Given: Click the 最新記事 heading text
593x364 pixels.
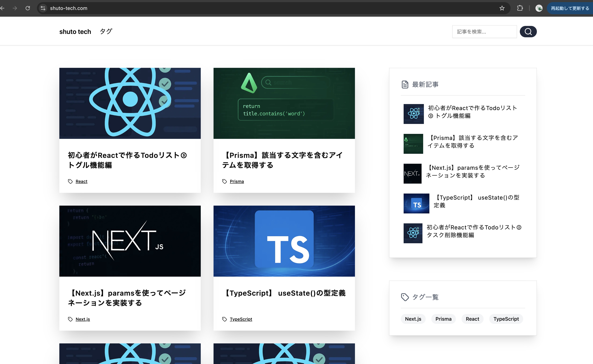Looking at the screenshot, I should [x=425, y=85].
